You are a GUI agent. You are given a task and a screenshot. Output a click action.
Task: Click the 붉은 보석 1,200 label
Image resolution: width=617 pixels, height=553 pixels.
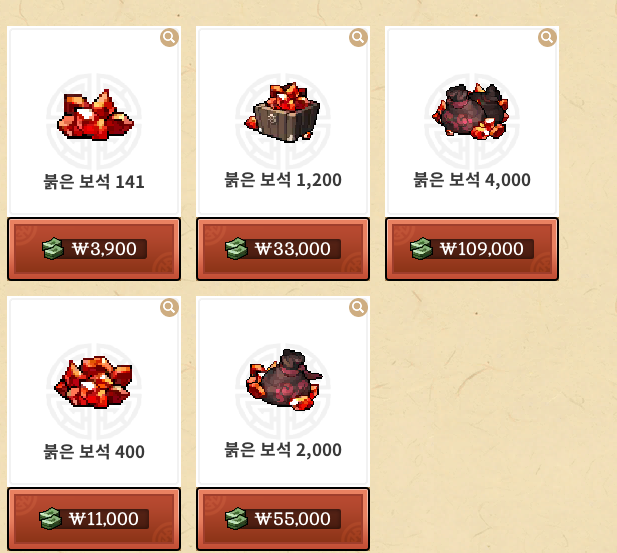click(x=283, y=180)
